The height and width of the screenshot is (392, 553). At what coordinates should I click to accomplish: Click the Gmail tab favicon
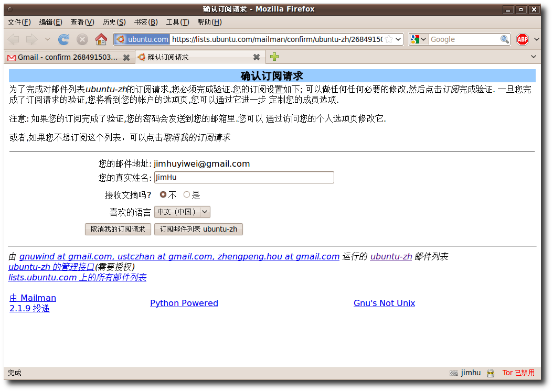pyautogui.click(x=12, y=58)
